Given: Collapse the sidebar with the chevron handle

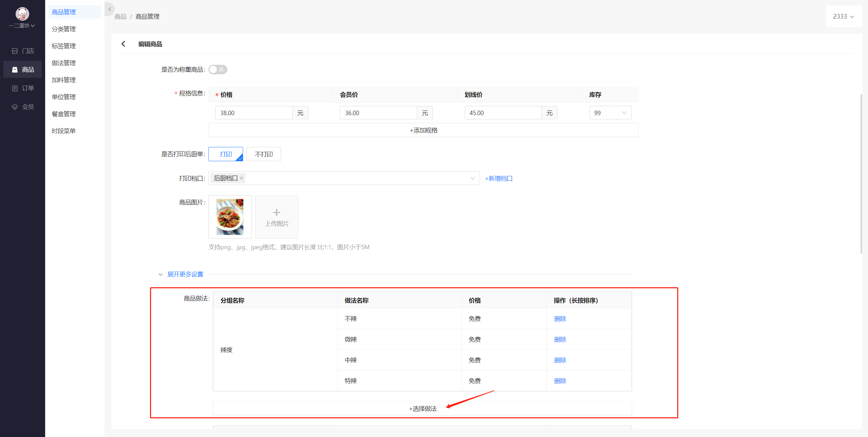Looking at the screenshot, I should coord(110,10).
